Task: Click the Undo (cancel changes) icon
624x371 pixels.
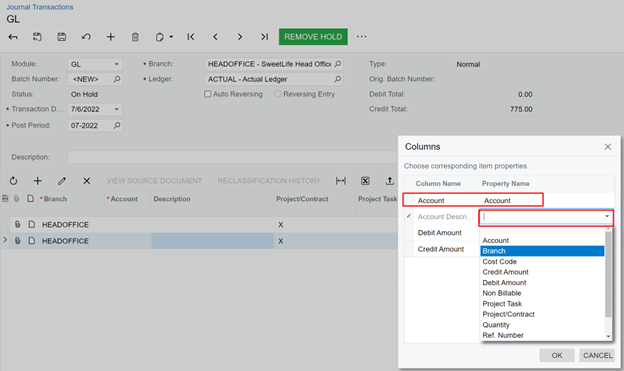Action: click(x=86, y=37)
